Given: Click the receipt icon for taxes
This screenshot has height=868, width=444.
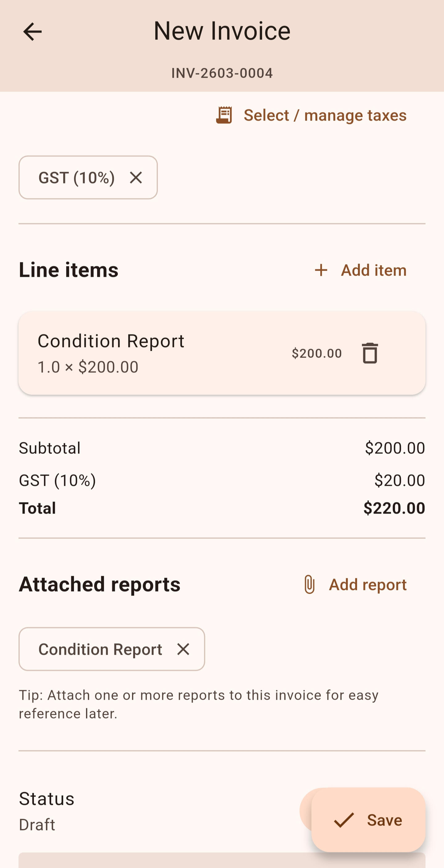Looking at the screenshot, I should (224, 115).
